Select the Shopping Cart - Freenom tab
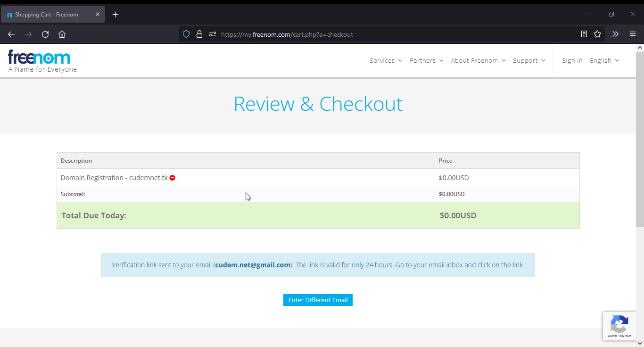The height and width of the screenshot is (347, 644). click(x=53, y=14)
